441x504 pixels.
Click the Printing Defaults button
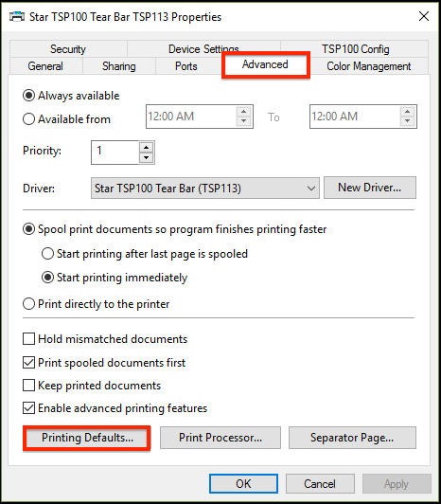pos(87,438)
